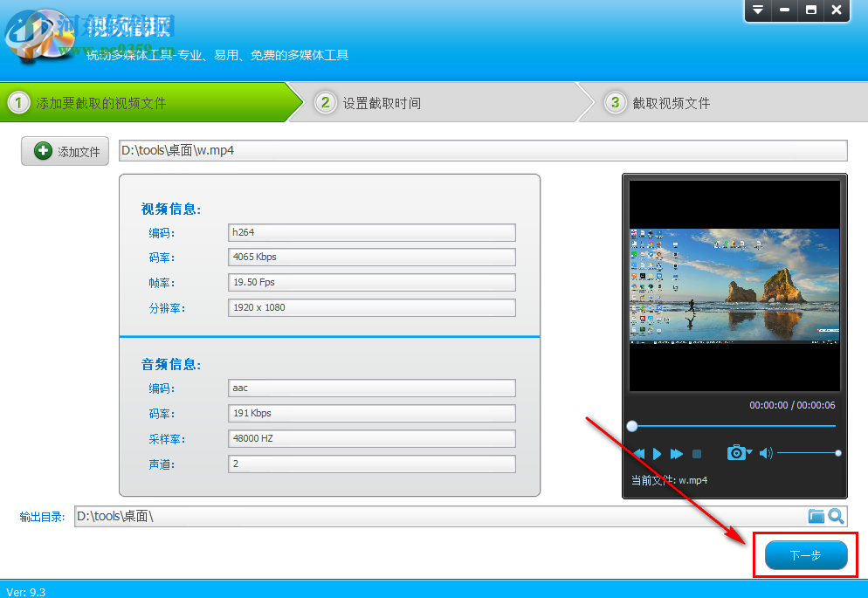
Task: Open the title bar dropdown menu icon
Action: (758, 10)
